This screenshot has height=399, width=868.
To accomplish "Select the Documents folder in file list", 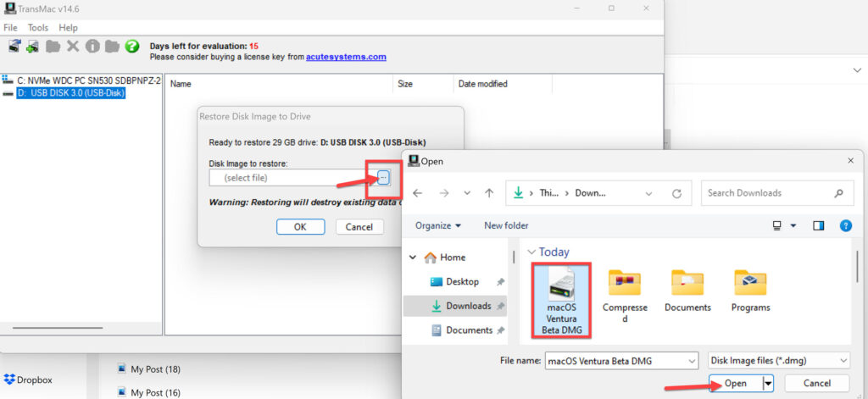I will pyautogui.click(x=687, y=291).
